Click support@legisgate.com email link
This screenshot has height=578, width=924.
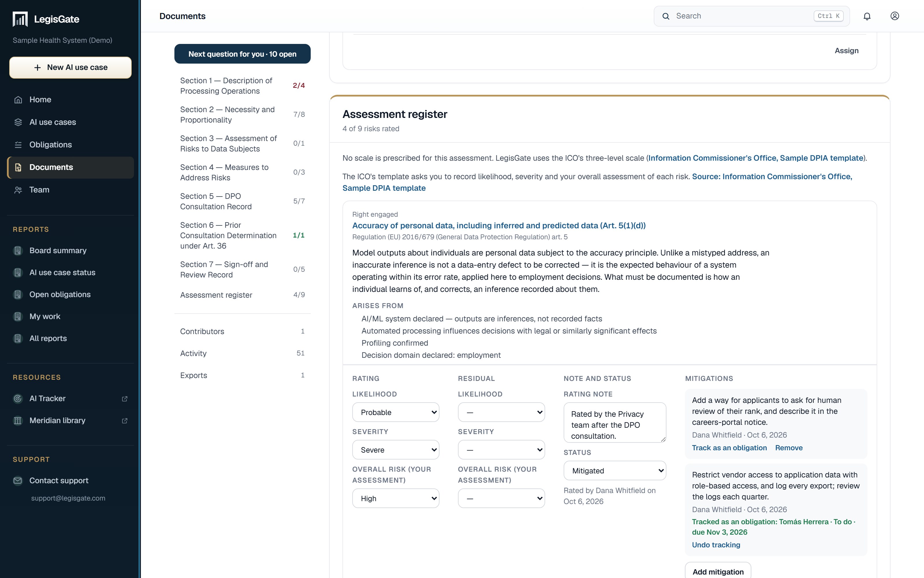pyautogui.click(x=68, y=499)
